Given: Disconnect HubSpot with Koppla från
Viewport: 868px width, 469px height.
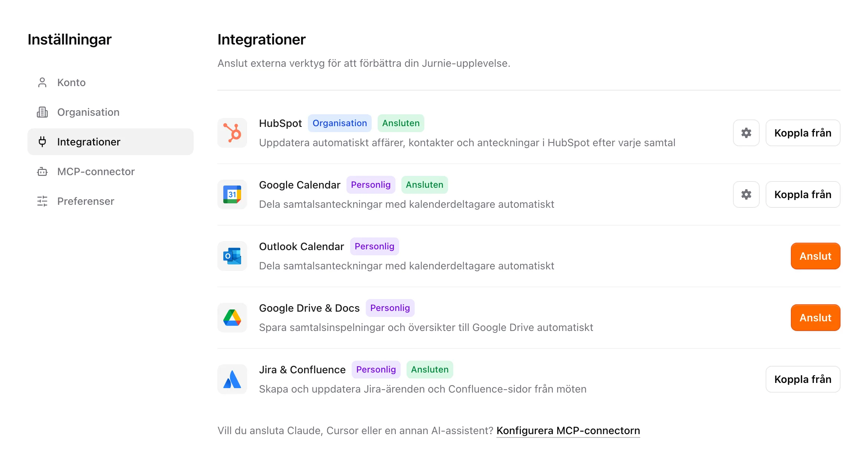Looking at the screenshot, I should pyautogui.click(x=803, y=133).
